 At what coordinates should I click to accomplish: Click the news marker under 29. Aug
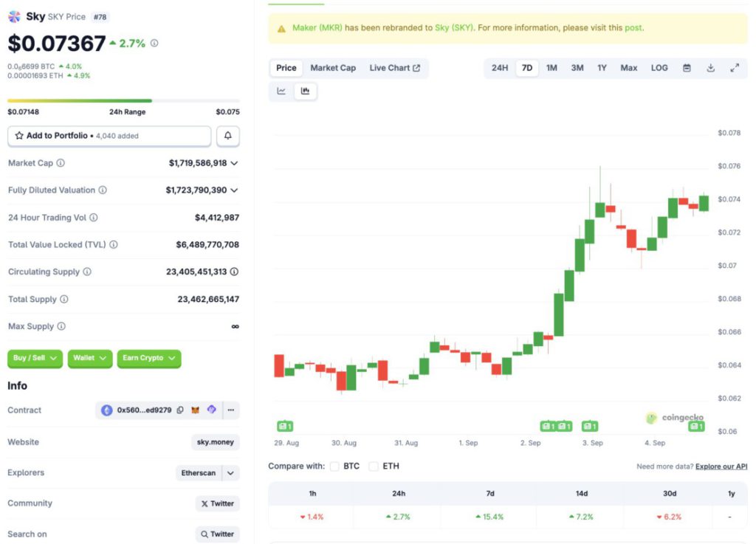point(285,426)
